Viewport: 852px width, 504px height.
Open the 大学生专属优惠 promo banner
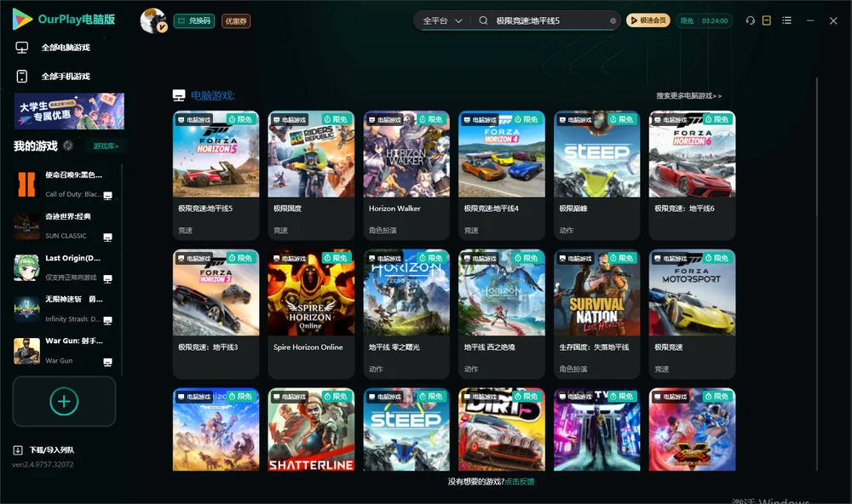(69, 112)
